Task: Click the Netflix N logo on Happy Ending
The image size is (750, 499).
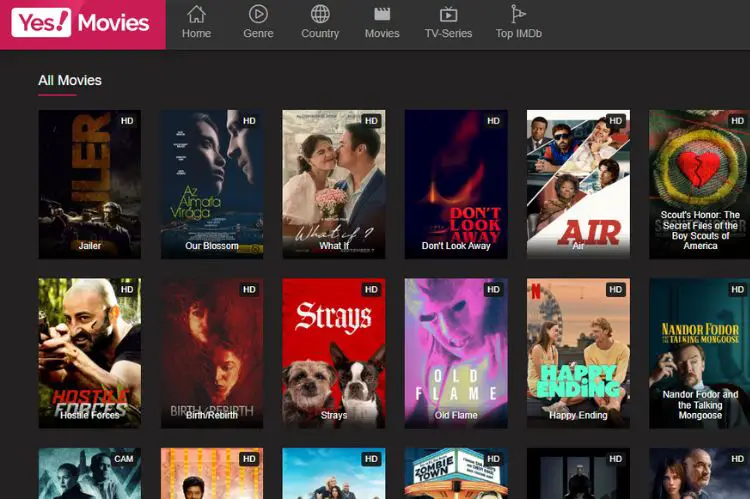Action: (536, 290)
